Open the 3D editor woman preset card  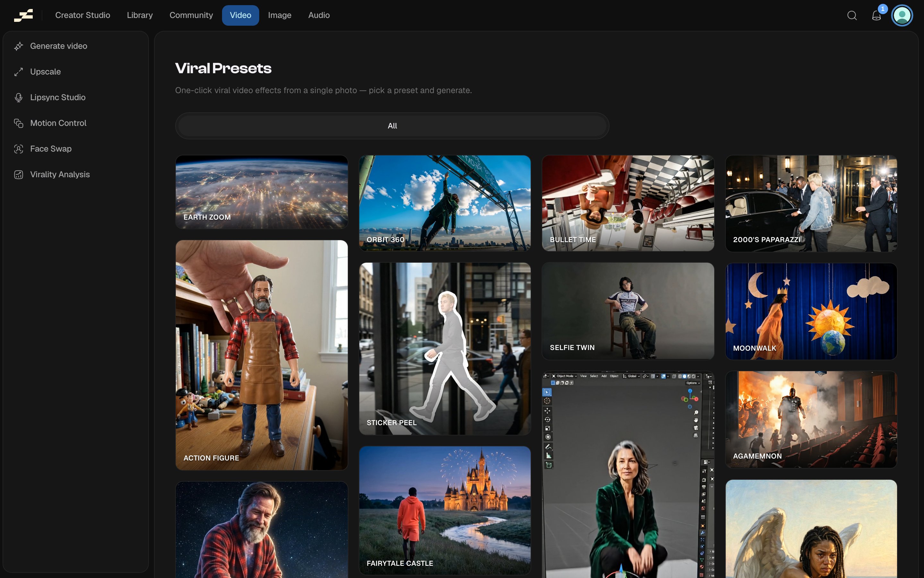[x=628, y=474]
